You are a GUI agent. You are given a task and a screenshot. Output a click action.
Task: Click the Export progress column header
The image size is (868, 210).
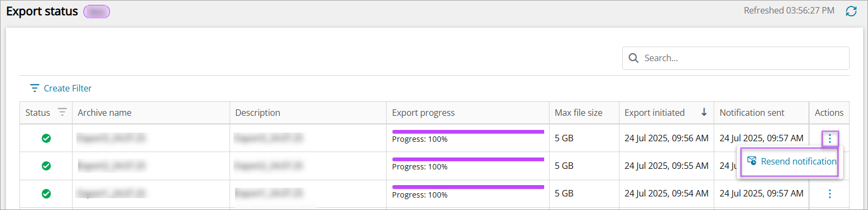[x=423, y=113]
